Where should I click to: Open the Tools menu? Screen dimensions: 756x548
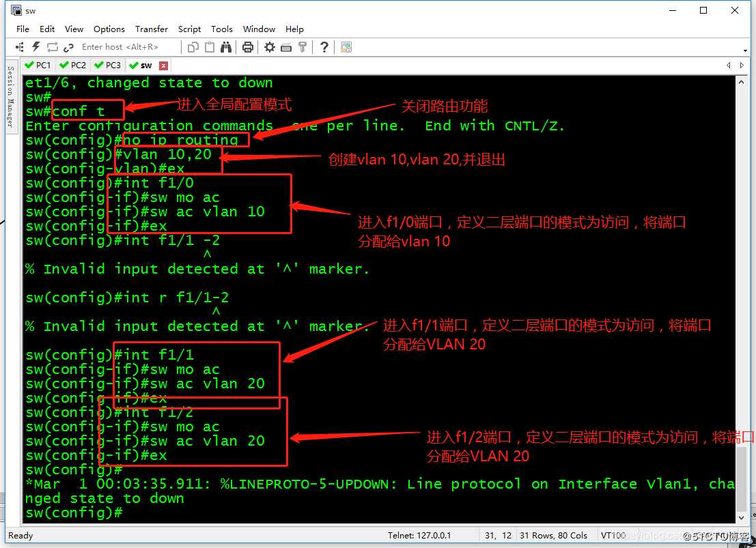tap(222, 29)
